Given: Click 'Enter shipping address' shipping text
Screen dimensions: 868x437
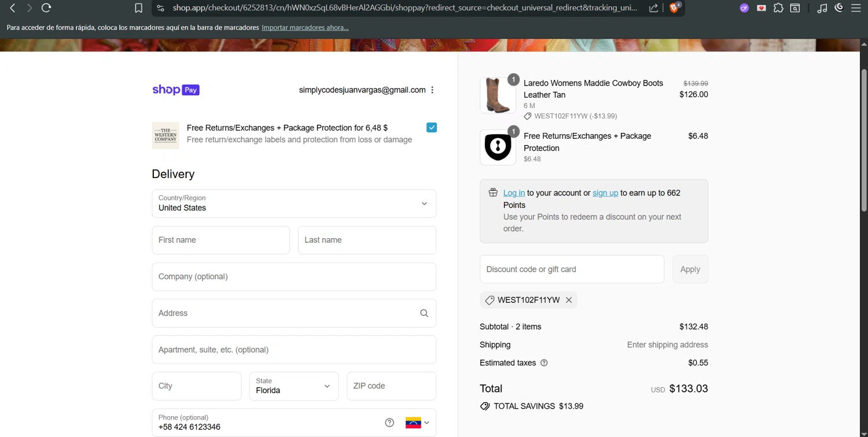Looking at the screenshot, I should [x=668, y=345].
